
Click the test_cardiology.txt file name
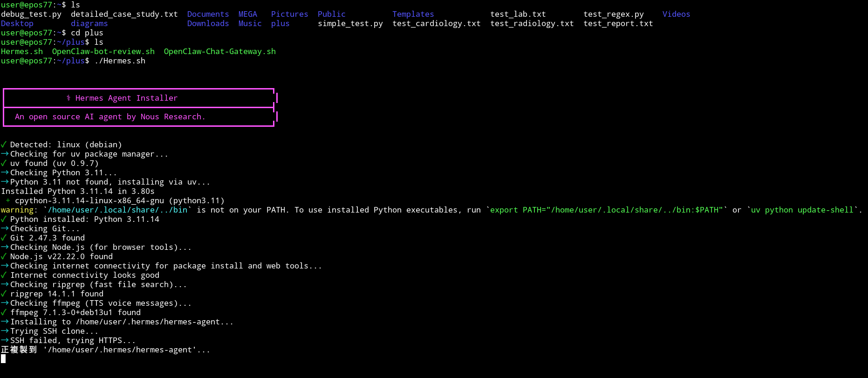(x=437, y=24)
